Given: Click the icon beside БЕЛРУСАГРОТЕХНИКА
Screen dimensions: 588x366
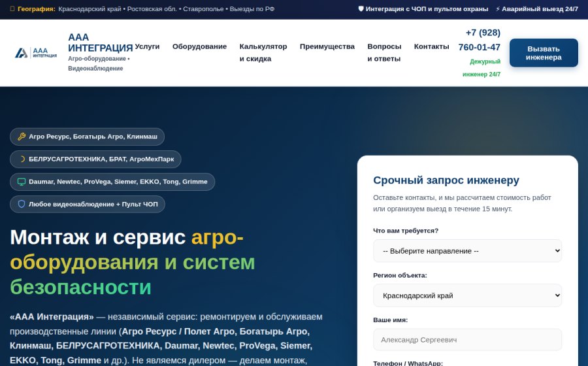Looking at the screenshot, I should 22,159.
